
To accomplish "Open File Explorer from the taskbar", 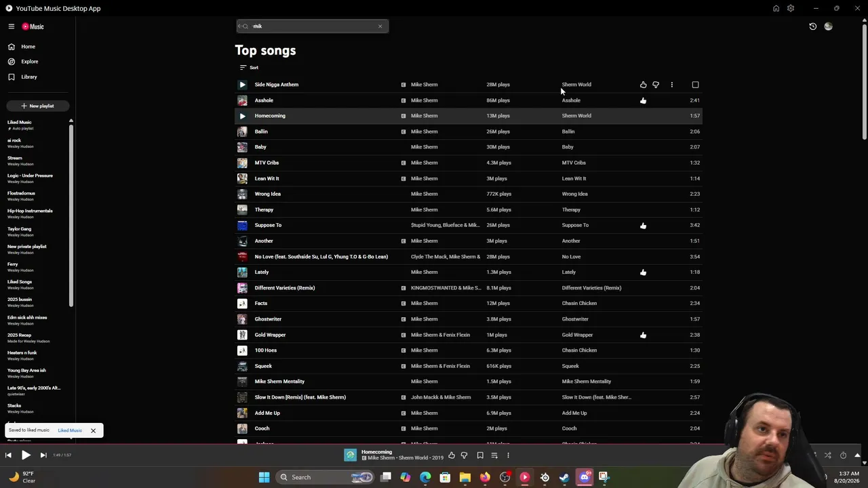I will [x=465, y=477].
